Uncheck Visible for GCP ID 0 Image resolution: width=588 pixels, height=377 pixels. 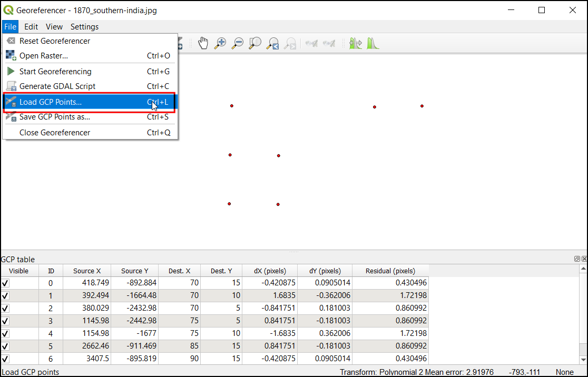click(6, 283)
